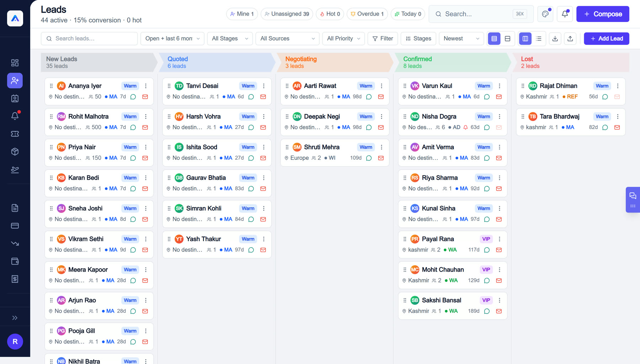Click the Stages settings button

click(418, 38)
